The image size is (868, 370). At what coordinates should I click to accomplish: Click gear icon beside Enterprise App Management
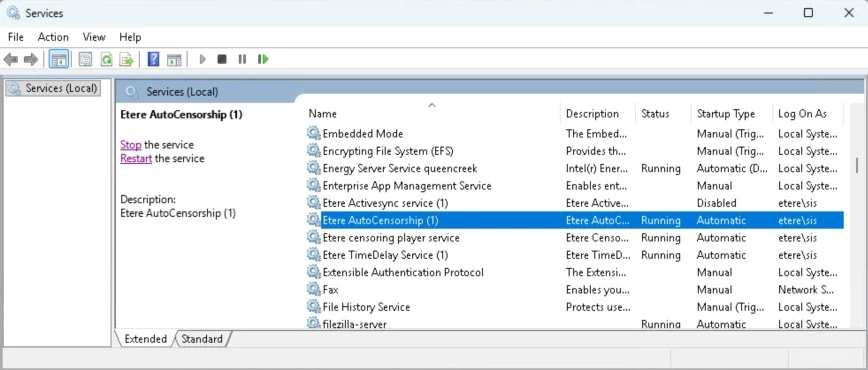tap(314, 186)
